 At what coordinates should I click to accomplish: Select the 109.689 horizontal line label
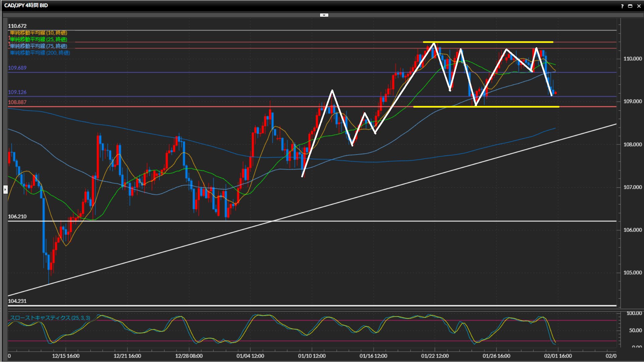point(17,68)
